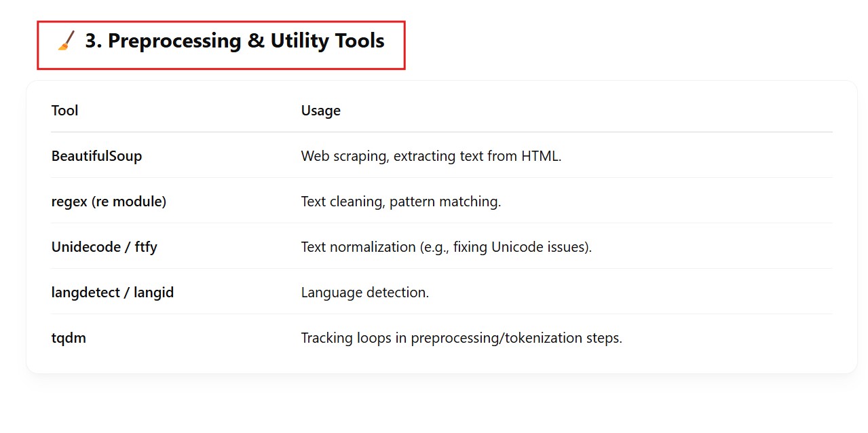Click the "Text cleaning" usage text
The image size is (868, 433).
pyautogui.click(x=341, y=202)
